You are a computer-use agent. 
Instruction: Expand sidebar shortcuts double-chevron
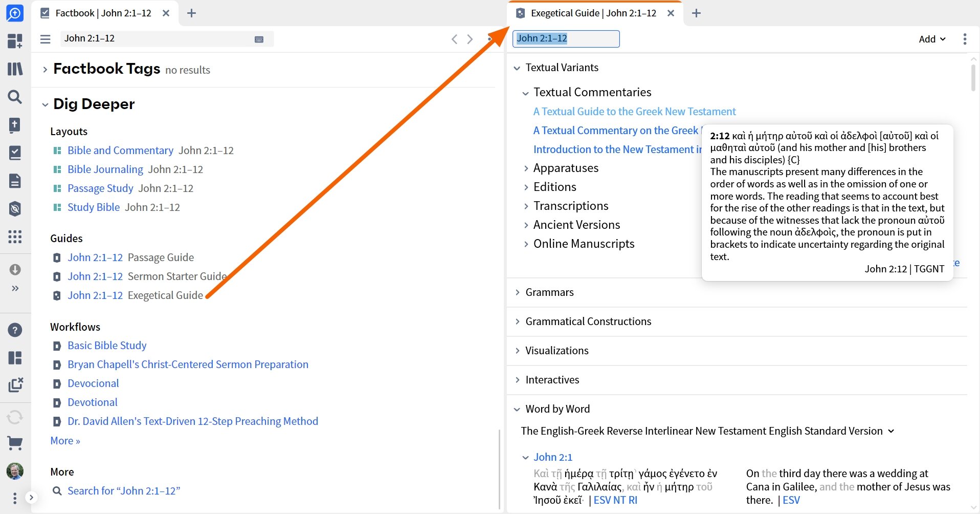(x=15, y=288)
